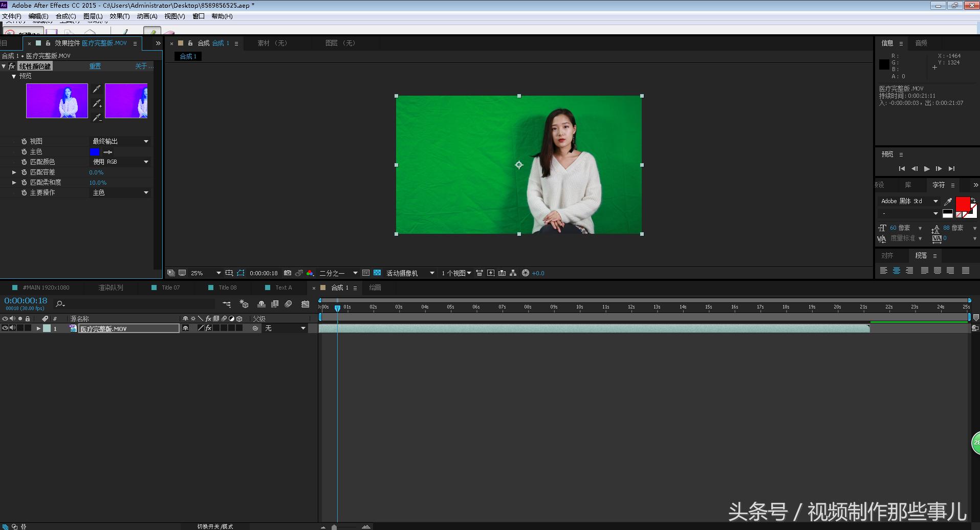Click the blue 主色 color swatch
The width and height of the screenshot is (980, 530).
point(95,152)
